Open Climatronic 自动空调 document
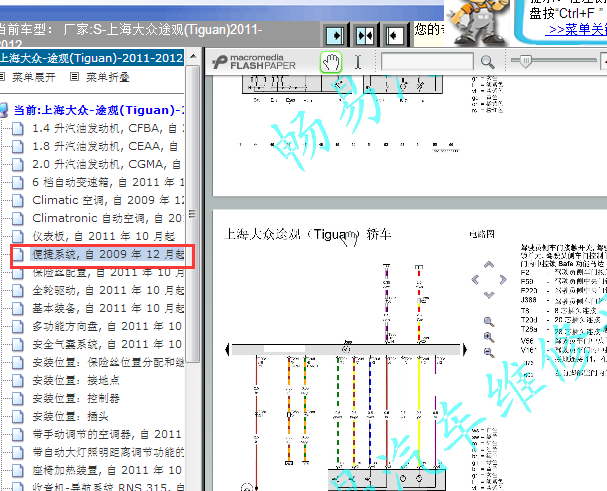This screenshot has width=607, height=491. [x=108, y=218]
